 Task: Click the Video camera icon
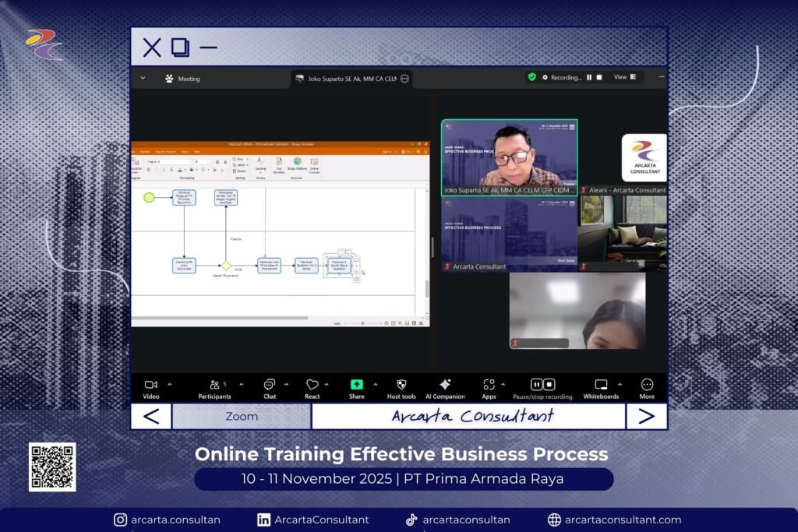click(x=150, y=385)
